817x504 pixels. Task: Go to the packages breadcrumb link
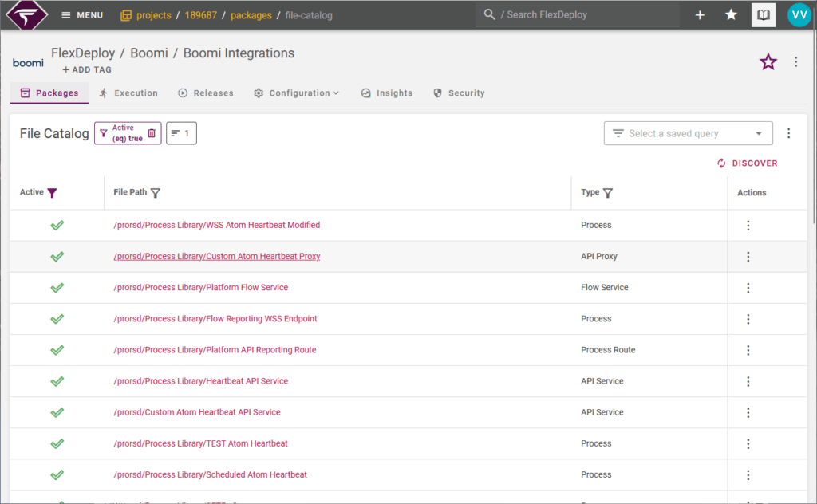coord(251,15)
